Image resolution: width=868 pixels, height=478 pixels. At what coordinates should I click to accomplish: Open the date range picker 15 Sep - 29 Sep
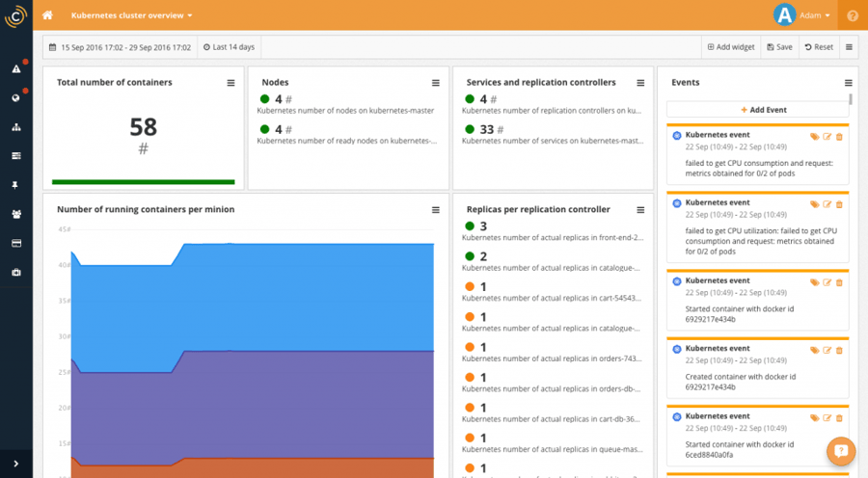[x=121, y=47]
